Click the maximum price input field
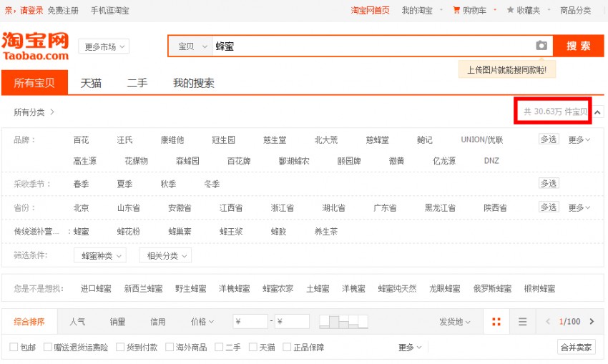The width and height of the screenshot is (608, 364). coord(292,321)
